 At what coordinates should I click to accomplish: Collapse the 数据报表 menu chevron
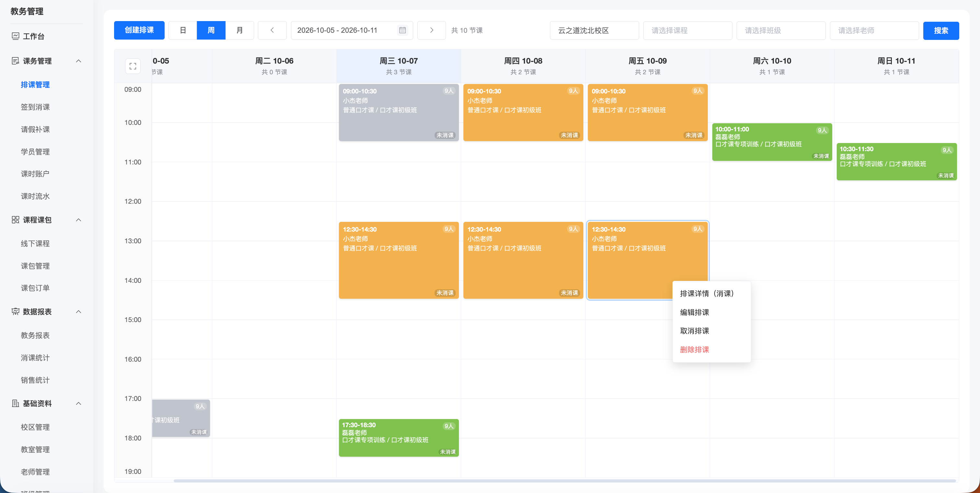coord(79,311)
